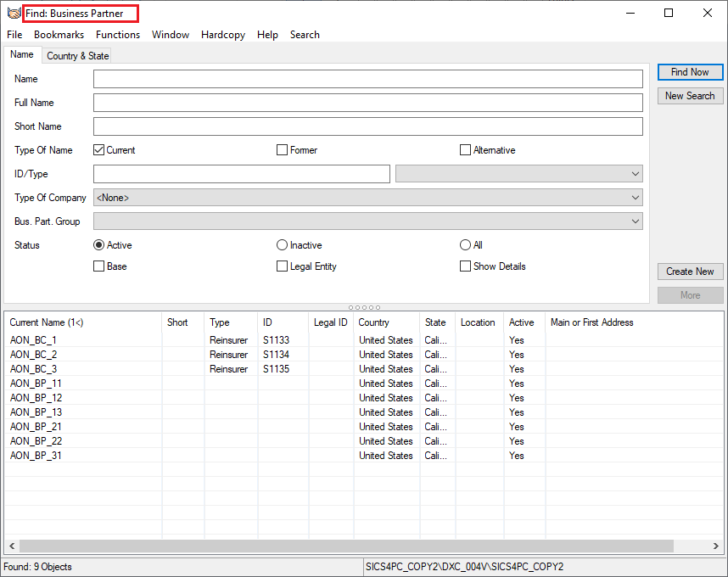
Task: Open the Hardcopy menu
Action: pyautogui.click(x=223, y=35)
